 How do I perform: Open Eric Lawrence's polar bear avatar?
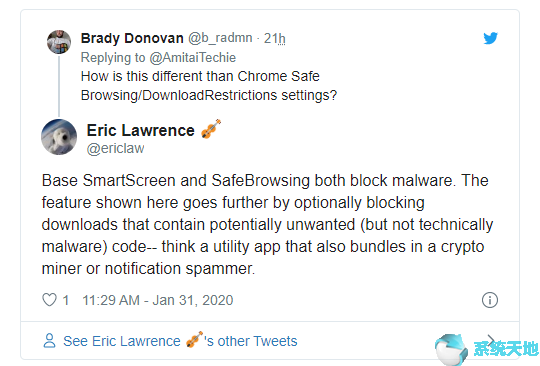59,137
